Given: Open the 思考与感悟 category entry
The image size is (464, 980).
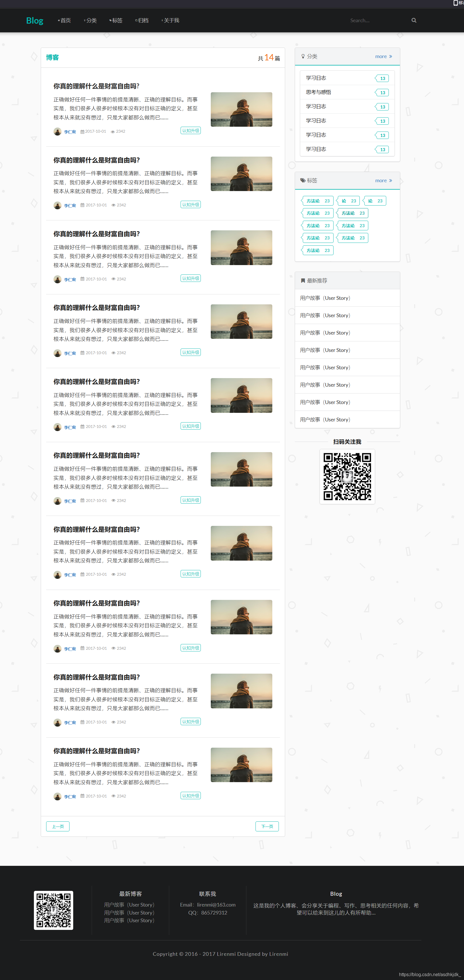Looking at the screenshot, I should 318,92.
